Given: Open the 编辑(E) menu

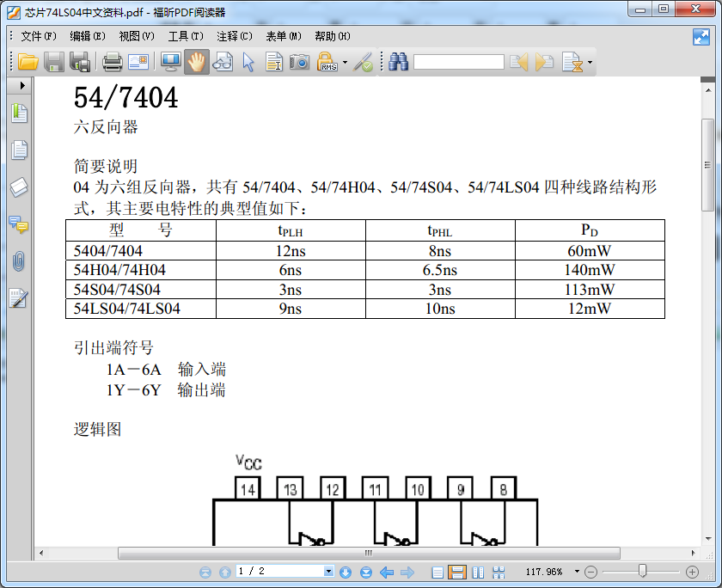Looking at the screenshot, I should pyautogui.click(x=88, y=36).
